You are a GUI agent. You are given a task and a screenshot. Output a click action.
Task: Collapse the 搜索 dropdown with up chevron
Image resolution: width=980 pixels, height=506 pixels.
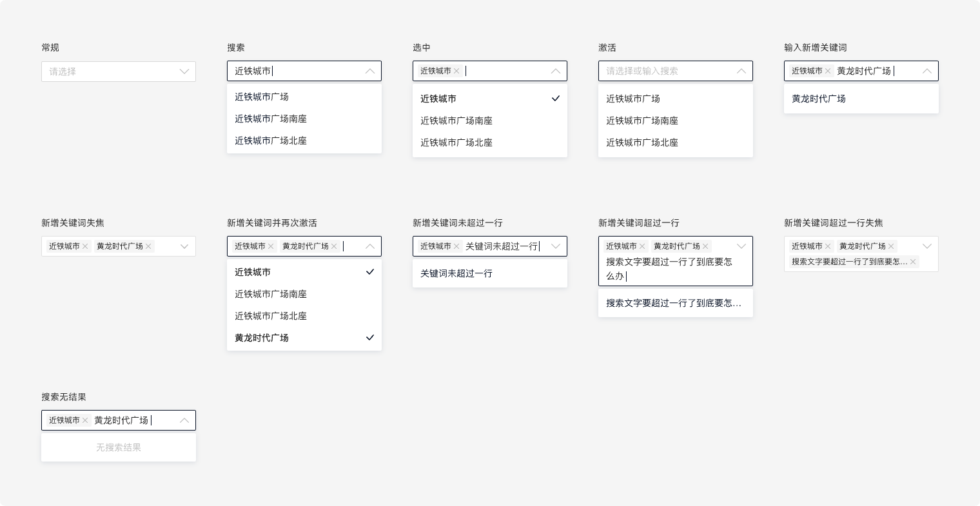point(370,71)
